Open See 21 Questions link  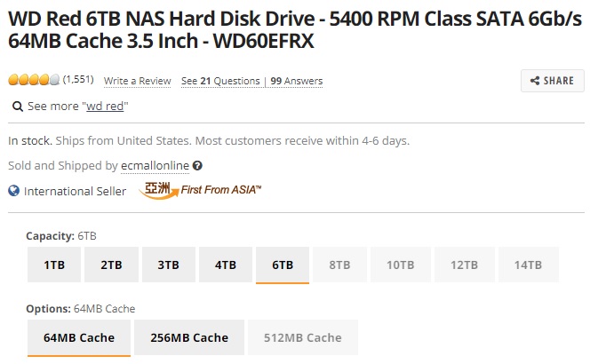[x=220, y=81]
